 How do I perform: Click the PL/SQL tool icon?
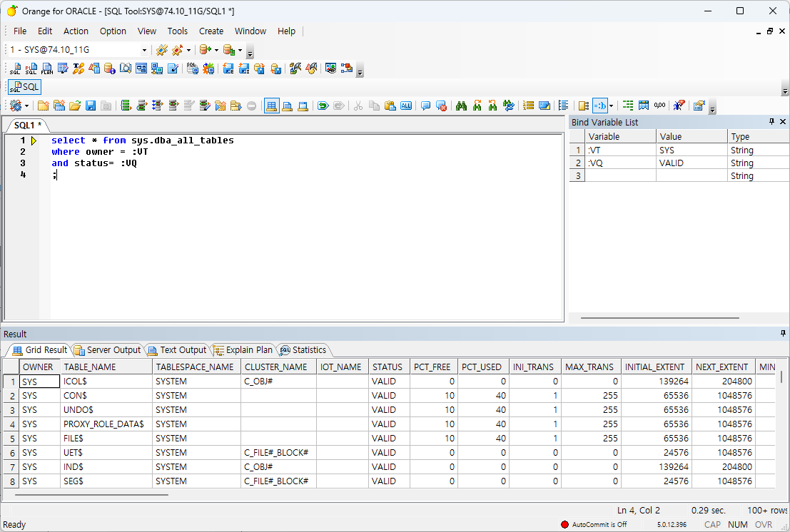click(31, 68)
